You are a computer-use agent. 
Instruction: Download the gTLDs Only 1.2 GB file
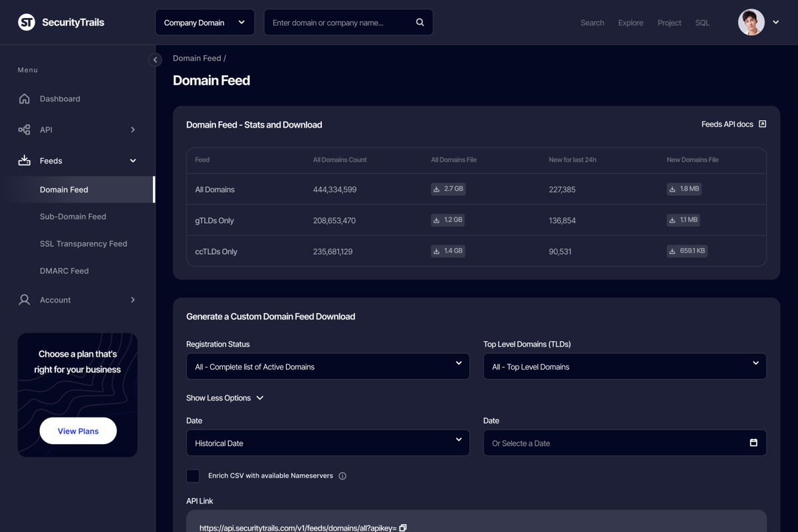(448, 219)
